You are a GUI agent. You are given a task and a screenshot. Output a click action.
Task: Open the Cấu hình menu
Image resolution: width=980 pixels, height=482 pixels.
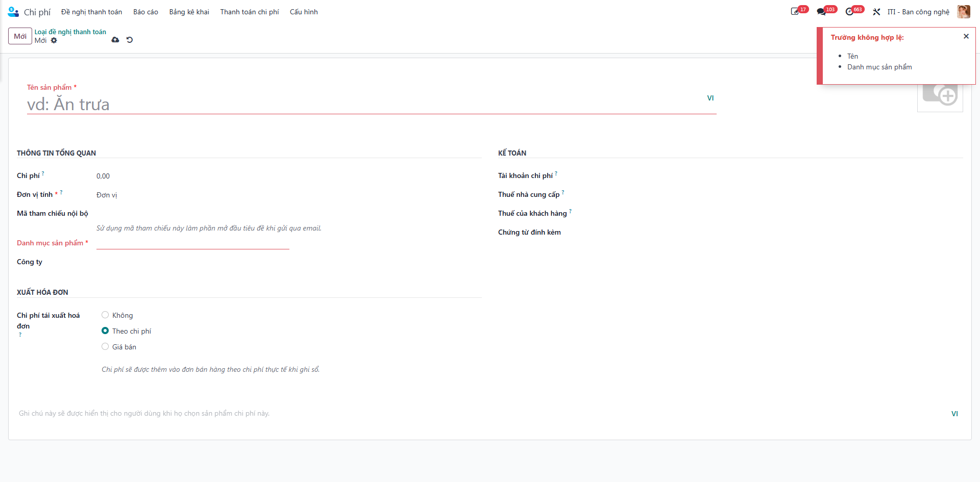click(304, 12)
